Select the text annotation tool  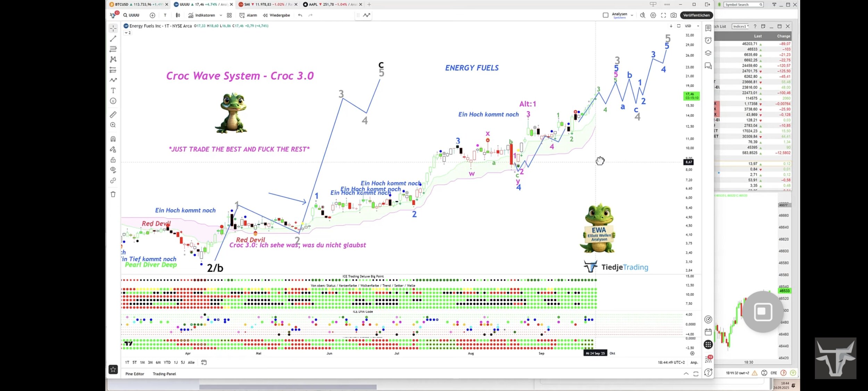pyautogui.click(x=113, y=91)
